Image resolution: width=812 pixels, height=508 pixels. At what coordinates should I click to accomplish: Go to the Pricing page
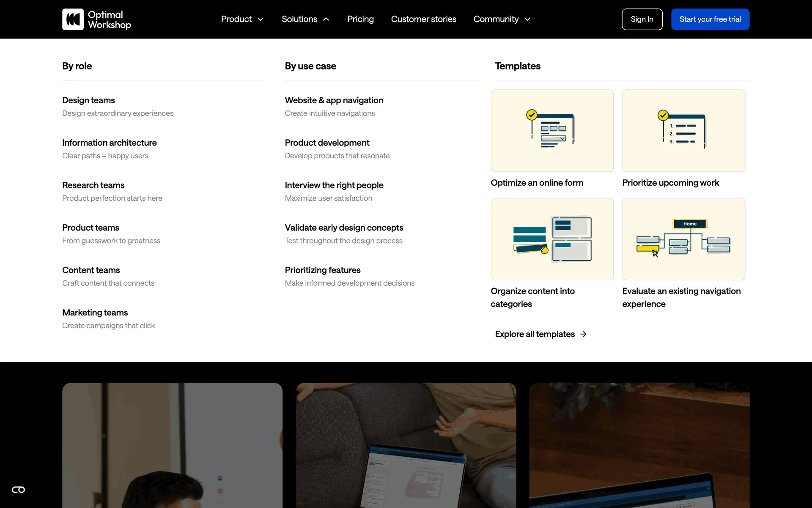(x=360, y=19)
